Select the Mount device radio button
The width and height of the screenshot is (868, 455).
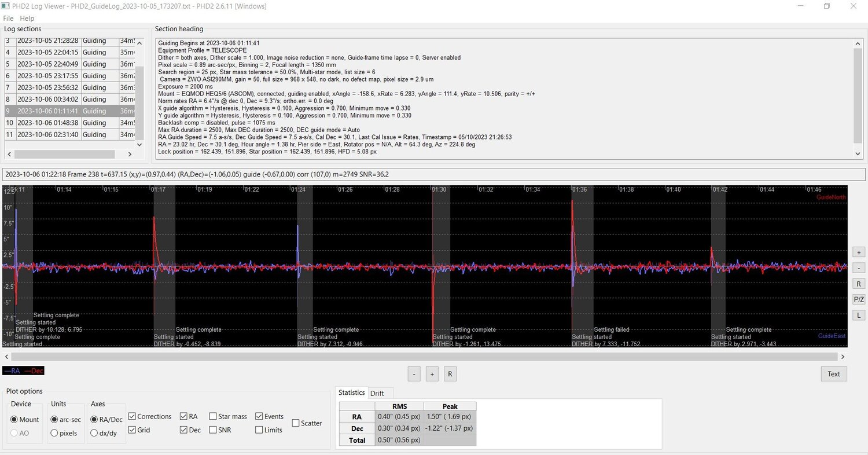tap(25, 419)
